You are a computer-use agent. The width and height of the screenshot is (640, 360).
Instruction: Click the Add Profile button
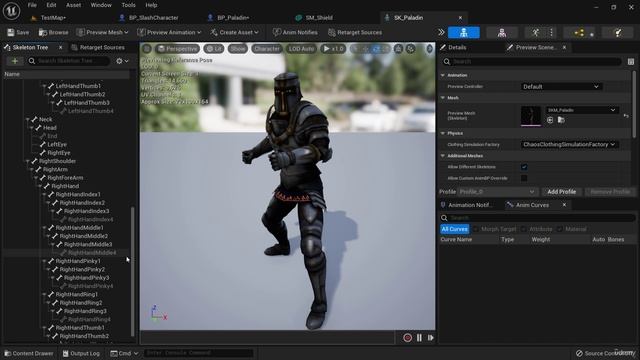click(562, 192)
